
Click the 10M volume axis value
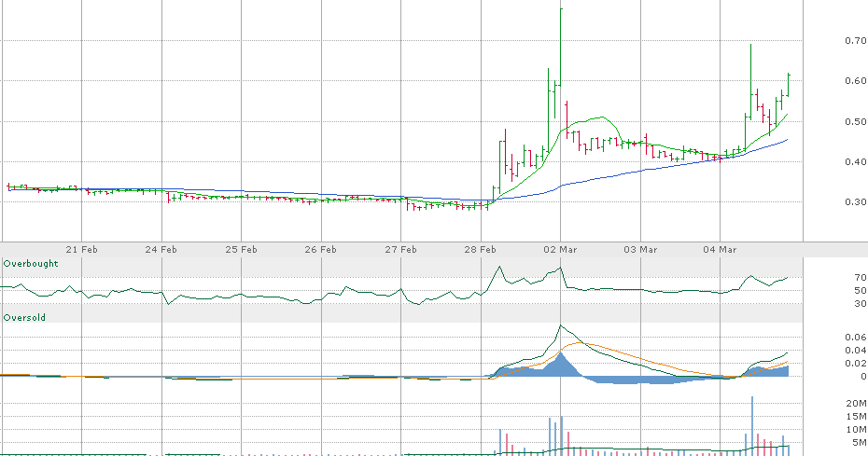coord(857,430)
